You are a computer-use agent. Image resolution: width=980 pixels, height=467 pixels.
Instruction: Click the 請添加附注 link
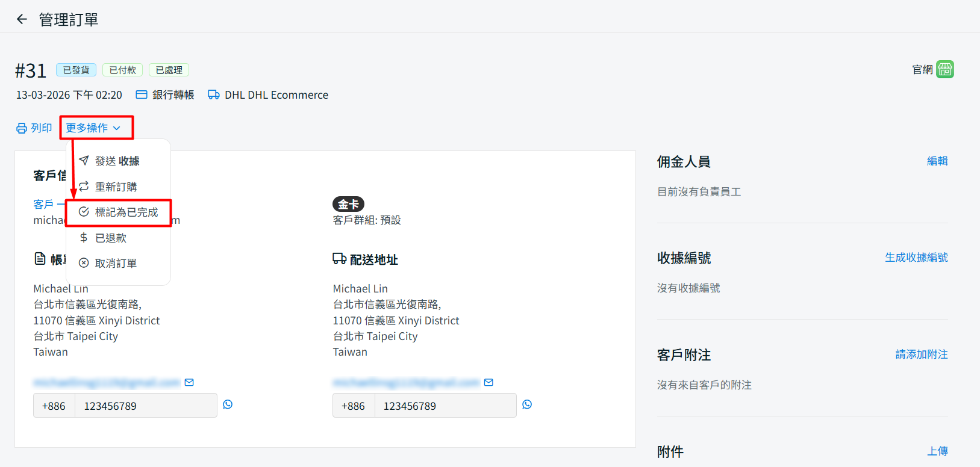point(921,354)
